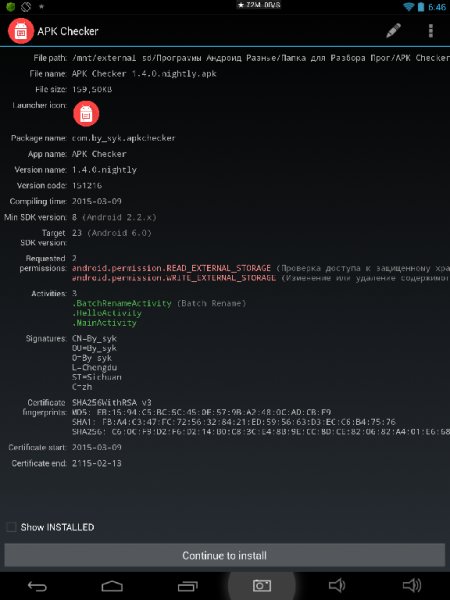
Task: Tap the .HelloActivity entry
Action: pos(107,313)
